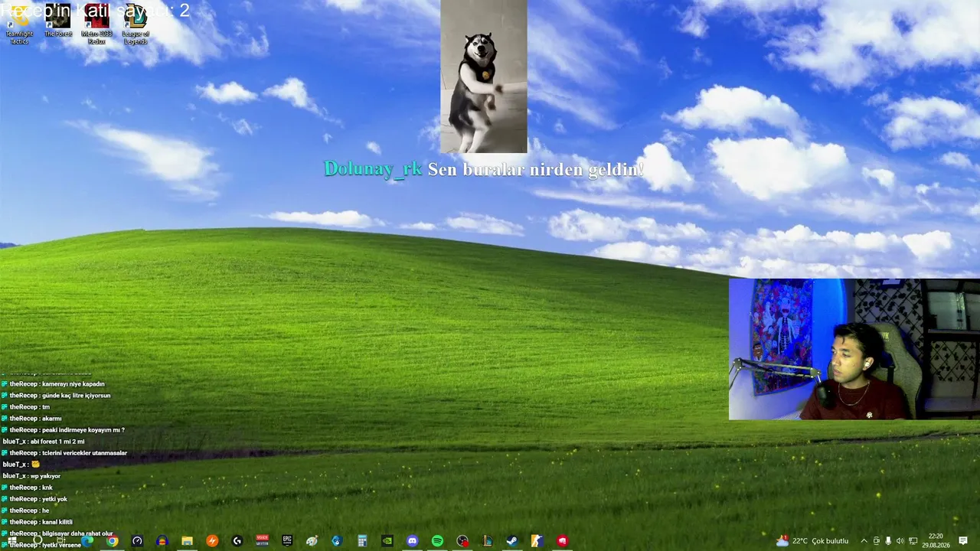Viewport: 980px width, 551px height.
Task: Click the dark round icon with red dot
Action: (462, 541)
